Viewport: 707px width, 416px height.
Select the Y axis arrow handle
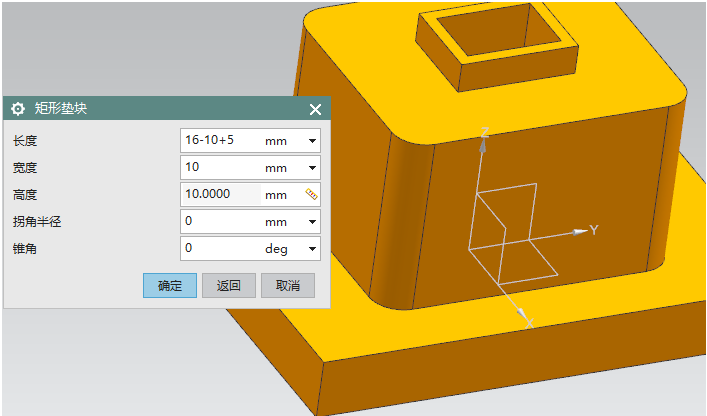tap(579, 232)
